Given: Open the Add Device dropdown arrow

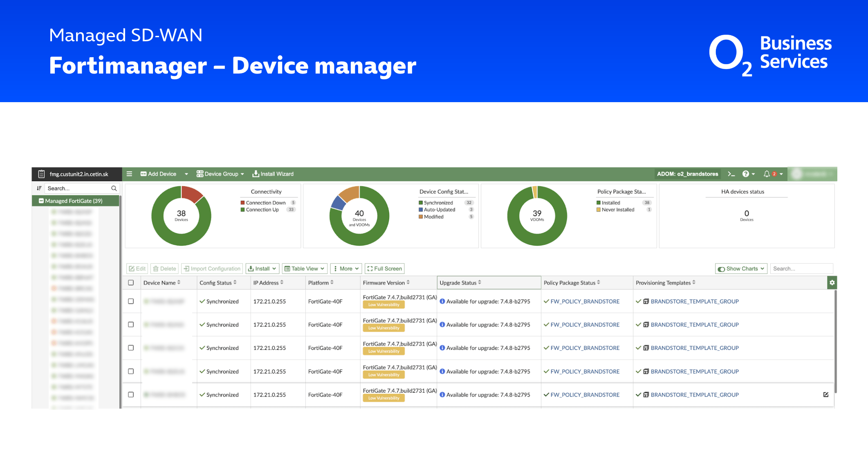Looking at the screenshot, I should coord(186,174).
